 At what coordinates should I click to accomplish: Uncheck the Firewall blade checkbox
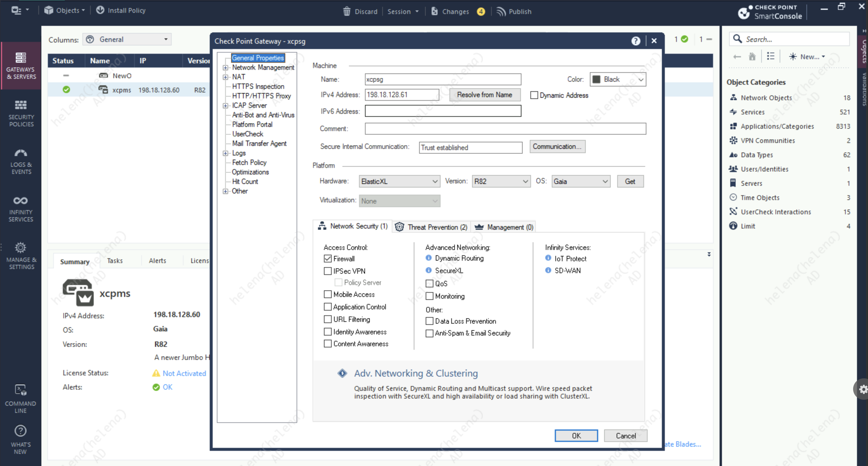point(328,259)
